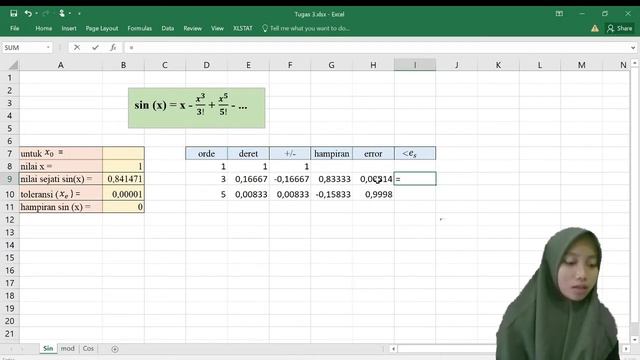Click the sin(x) series formula image
The image size is (640, 360).
(x=196, y=108)
